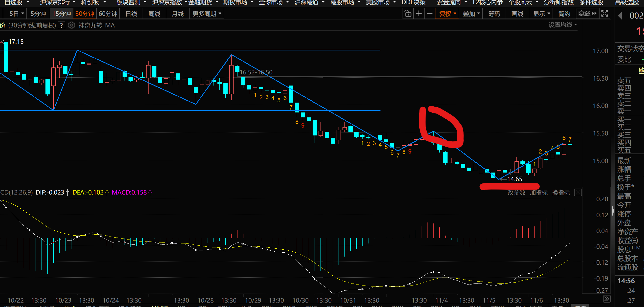Expand the 更多周期 period dropdown

coord(207,14)
